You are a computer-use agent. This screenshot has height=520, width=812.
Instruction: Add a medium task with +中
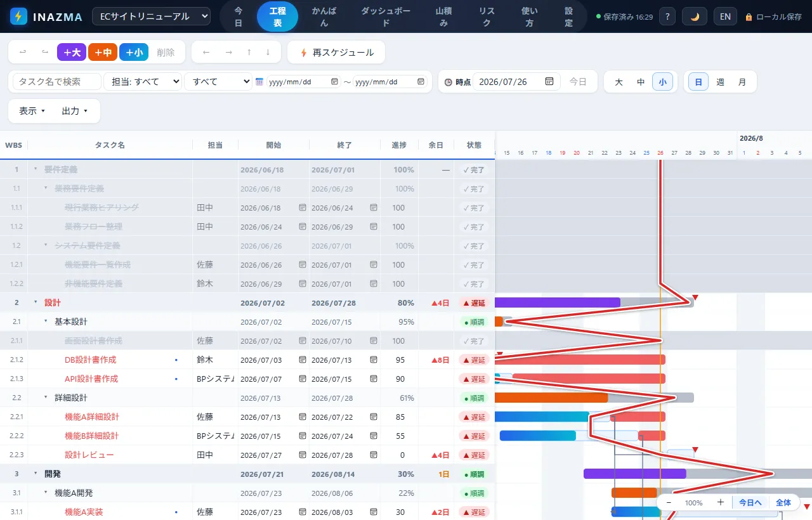103,53
